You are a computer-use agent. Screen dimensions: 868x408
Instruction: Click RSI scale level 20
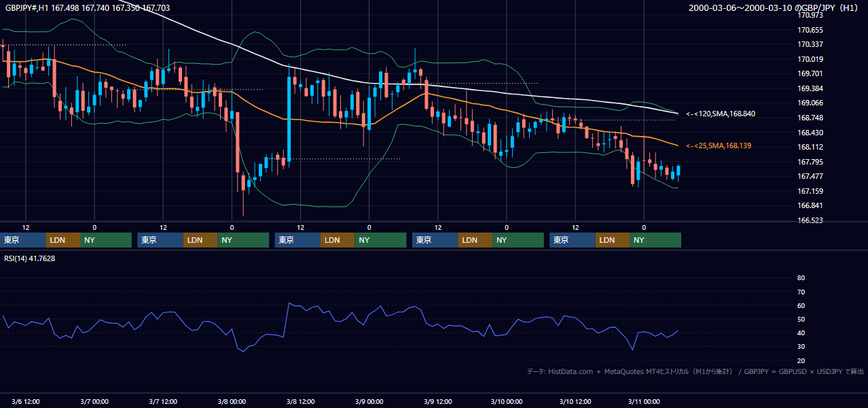click(x=801, y=361)
